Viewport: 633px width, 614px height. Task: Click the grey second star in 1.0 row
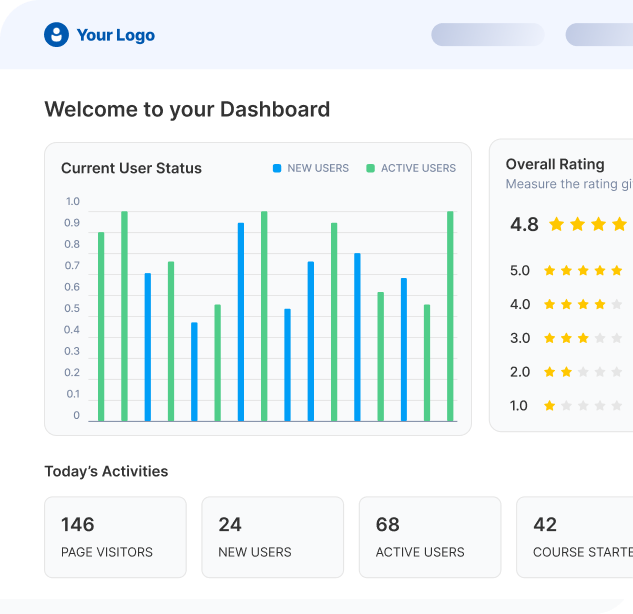click(x=566, y=406)
